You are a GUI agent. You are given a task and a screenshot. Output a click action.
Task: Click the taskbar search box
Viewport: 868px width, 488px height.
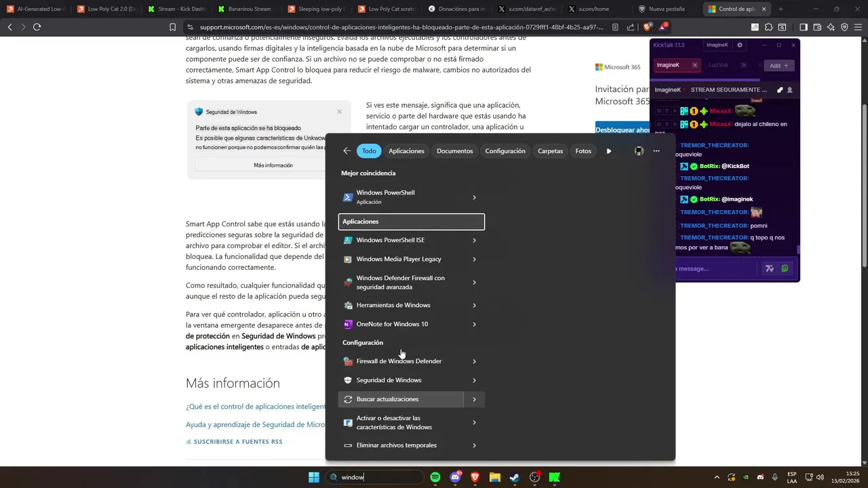[375, 477]
